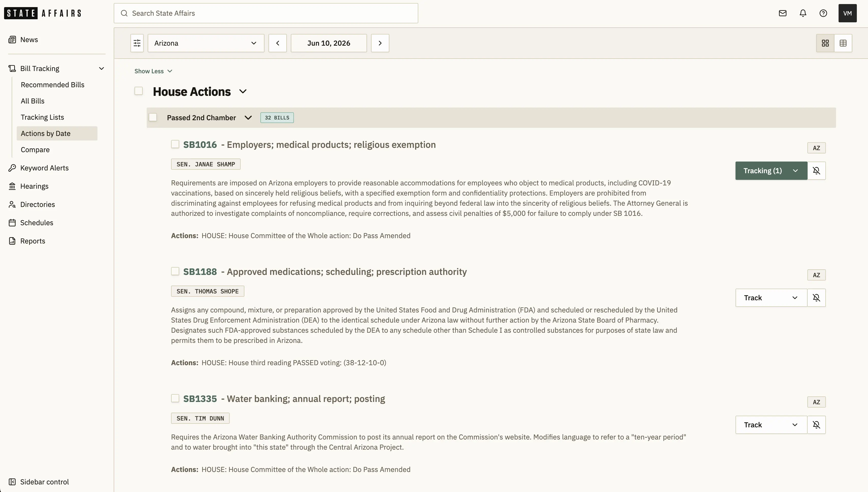Open the filter settings sliders icon
The height and width of the screenshot is (492, 868).
(x=137, y=43)
